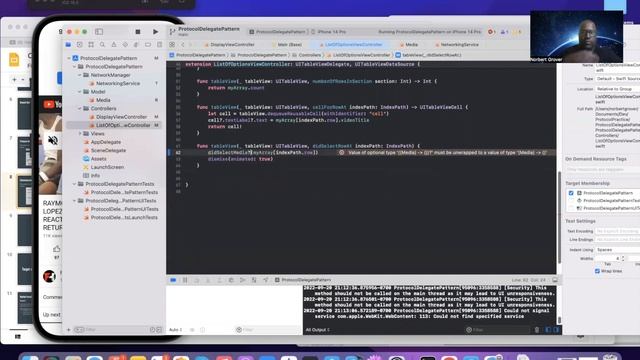640x360 pixels.
Task: Switch to the Main (Base) editor tab
Action: [287, 44]
